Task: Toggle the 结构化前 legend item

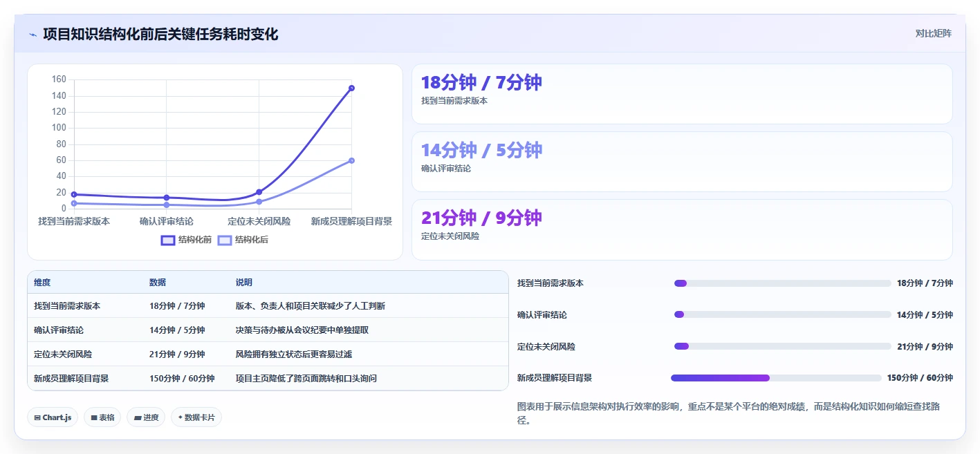Action: coord(186,240)
